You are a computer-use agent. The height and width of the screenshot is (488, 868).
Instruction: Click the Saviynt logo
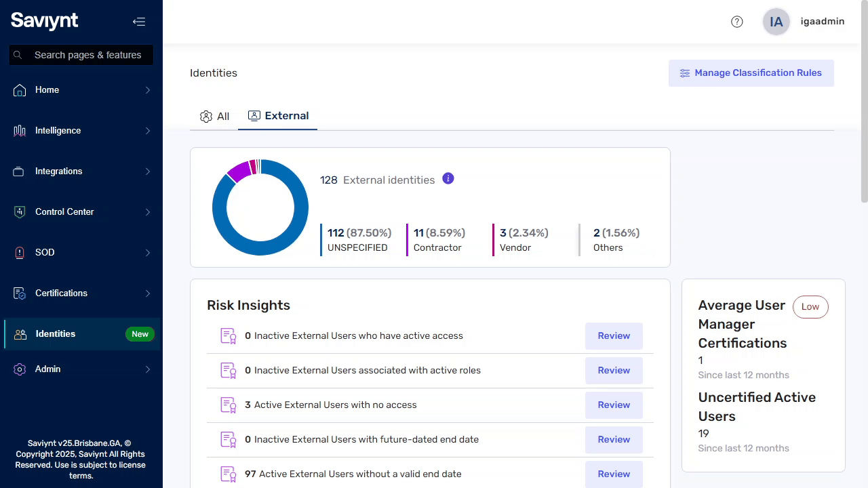point(45,21)
